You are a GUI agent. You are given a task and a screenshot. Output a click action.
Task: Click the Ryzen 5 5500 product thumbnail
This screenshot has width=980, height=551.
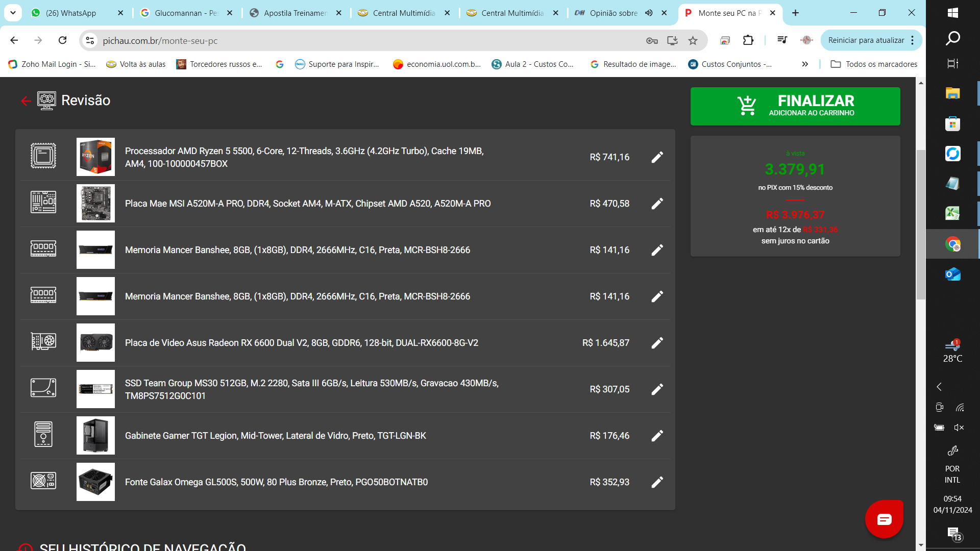(95, 157)
